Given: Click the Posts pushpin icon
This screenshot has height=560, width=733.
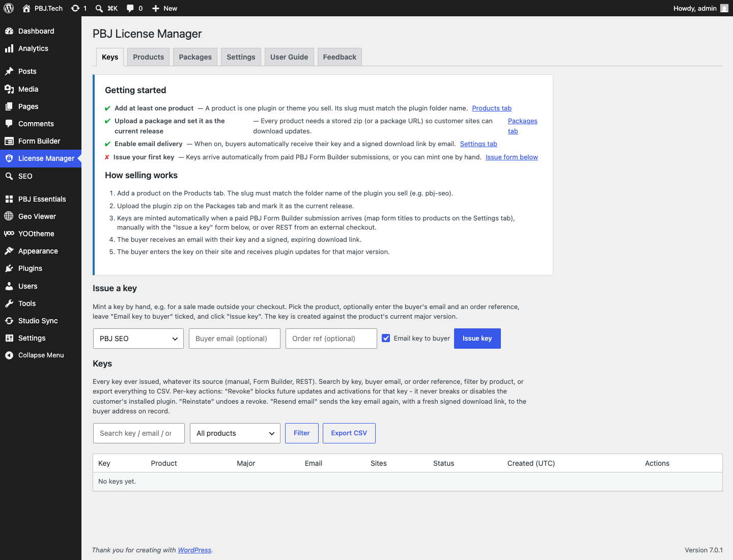Looking at the screenshot, I should [9, 71].
